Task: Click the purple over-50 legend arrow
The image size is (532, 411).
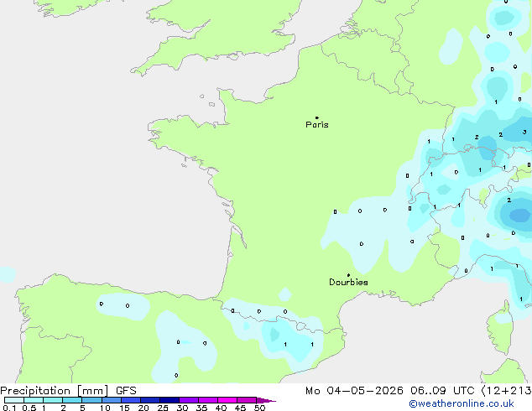Action: pyautogui.click(x=266, y=400)
